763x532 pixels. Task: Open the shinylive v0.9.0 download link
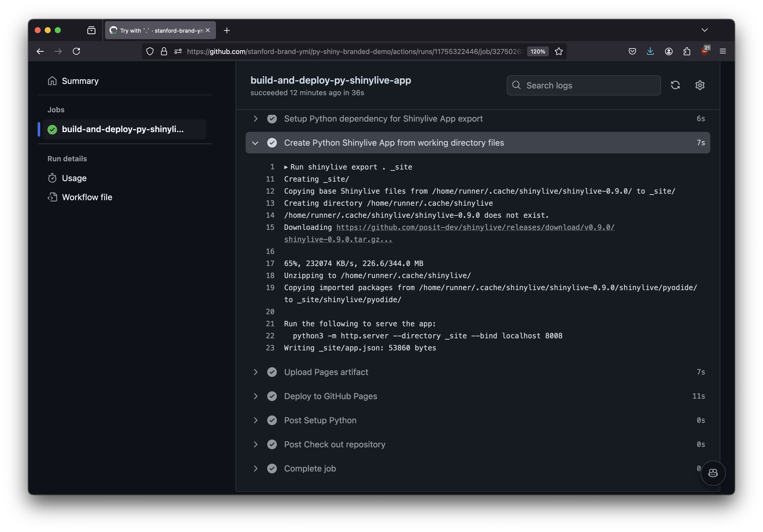pyautogui.click(x=475, y=227)
